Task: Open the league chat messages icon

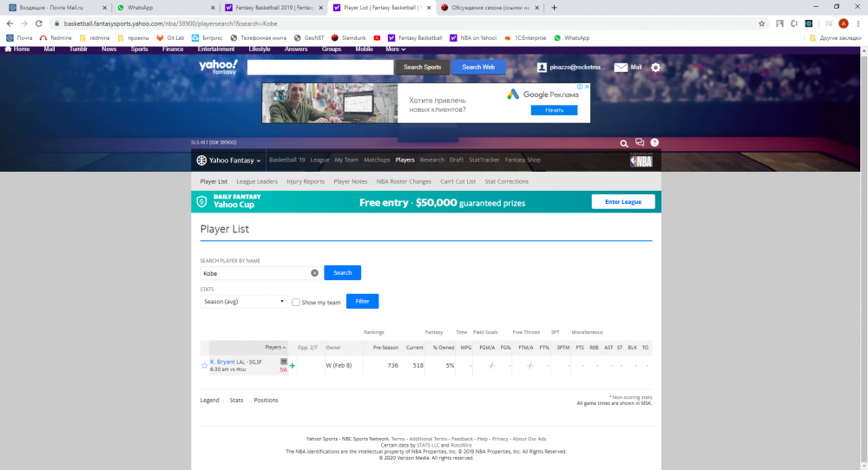Action: tap(640, 143)
